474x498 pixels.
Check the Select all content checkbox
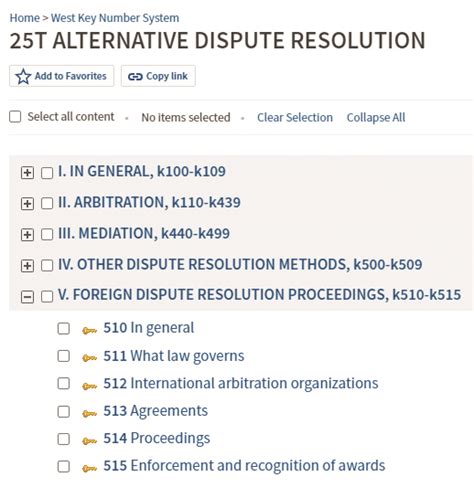pos(15,117)
